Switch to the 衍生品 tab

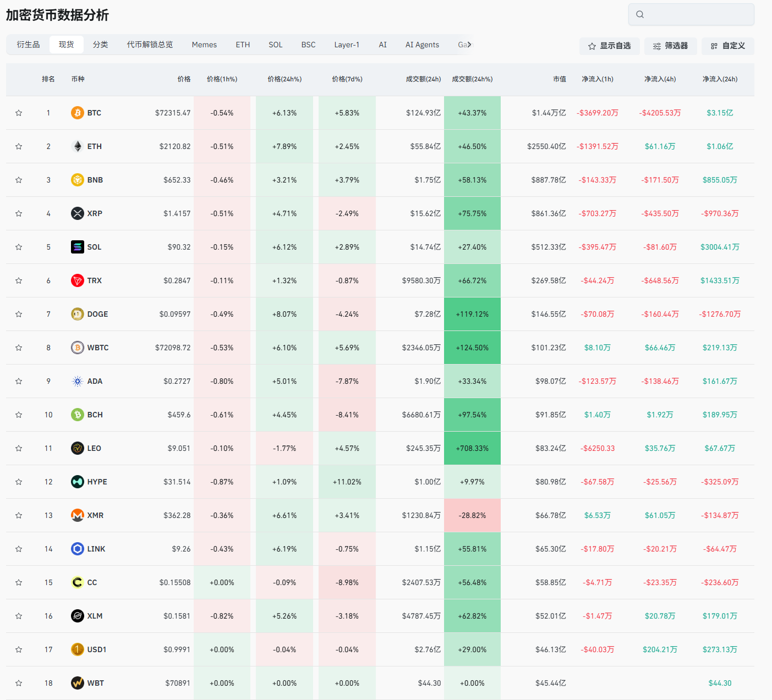click(x=28, y=45)
